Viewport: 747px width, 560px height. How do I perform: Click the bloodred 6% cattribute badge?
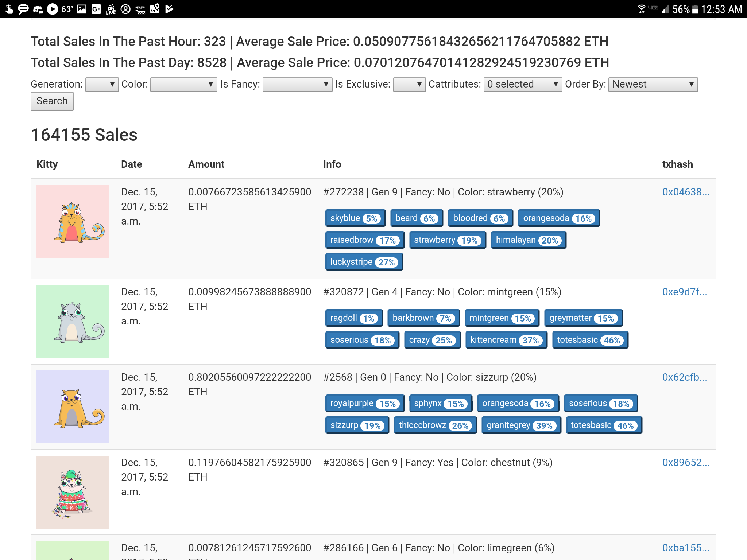(x=480, y=218)
